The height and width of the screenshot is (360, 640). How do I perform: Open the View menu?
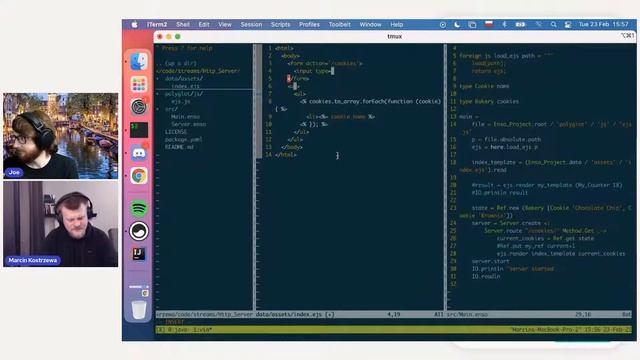[225, 24]
